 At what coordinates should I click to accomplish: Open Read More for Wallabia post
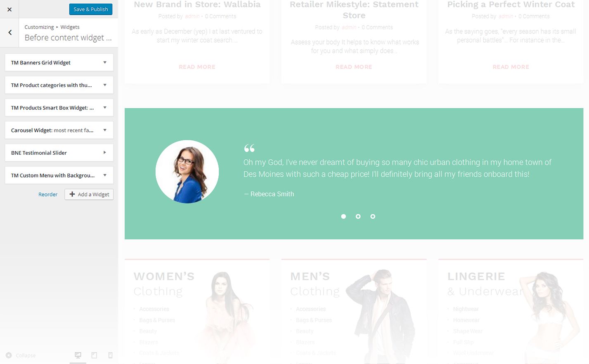coord(197,67)
